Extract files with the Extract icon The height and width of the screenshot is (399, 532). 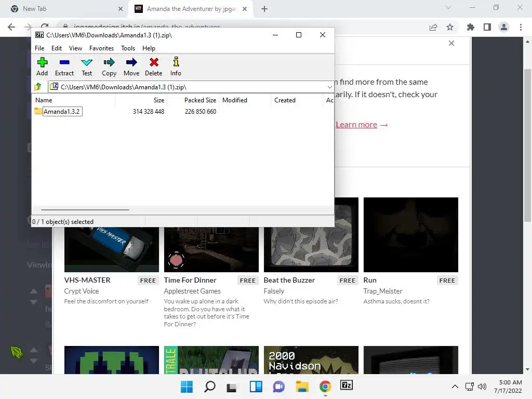pos(64,66)
